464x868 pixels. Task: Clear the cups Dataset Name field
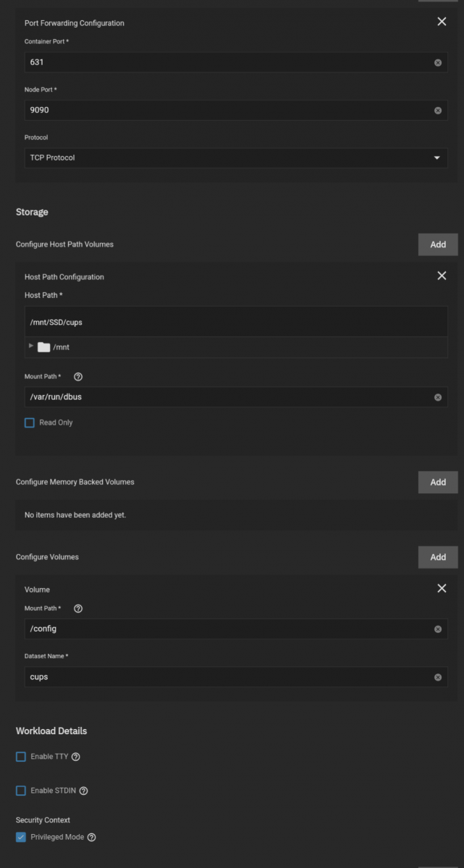coord(438,677)
